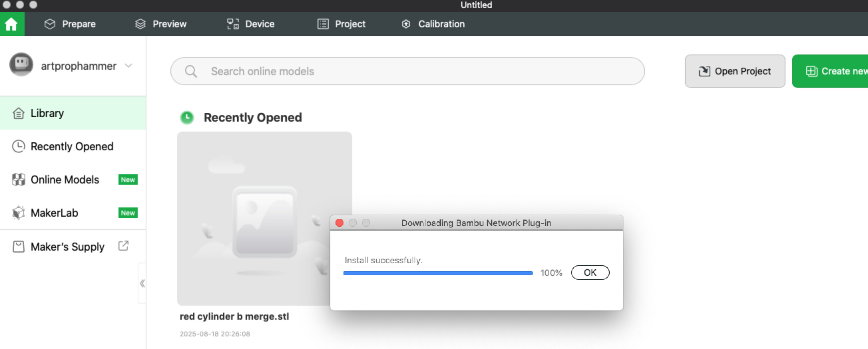Click the green clock icon beside Recently Opened heading

pyautogui.click(x=187, y=117)
